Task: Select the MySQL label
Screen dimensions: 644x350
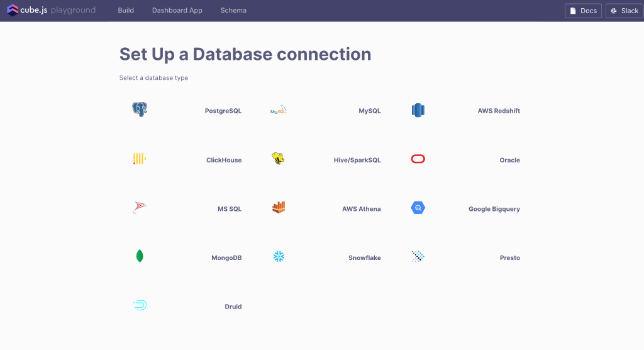Action: point(370,111)
